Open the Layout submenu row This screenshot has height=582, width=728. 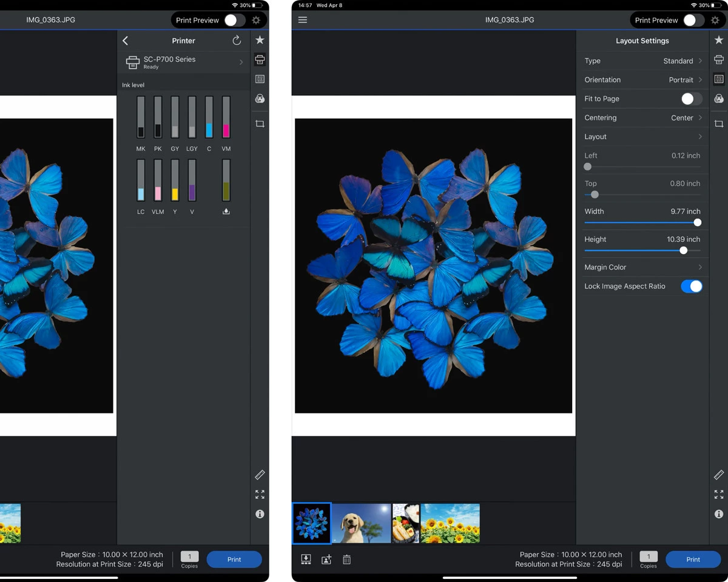point(642,137)
